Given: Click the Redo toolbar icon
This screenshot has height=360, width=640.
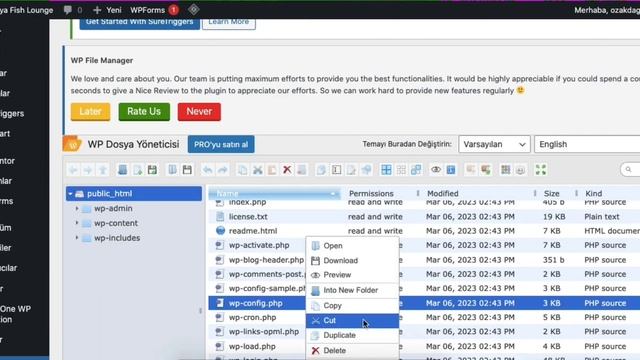Looking at the screenshot, I should pyautogui.click(x=222, y=170).
